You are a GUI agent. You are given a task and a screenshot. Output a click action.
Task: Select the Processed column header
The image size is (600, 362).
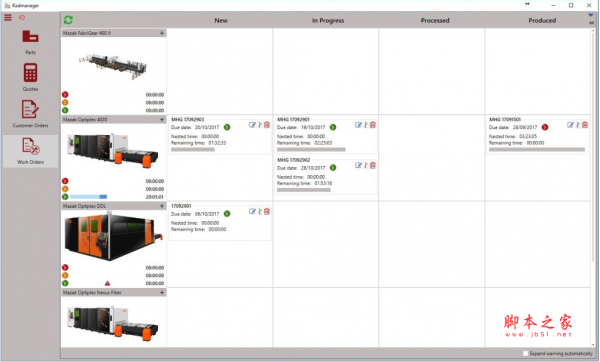point(435,21)
